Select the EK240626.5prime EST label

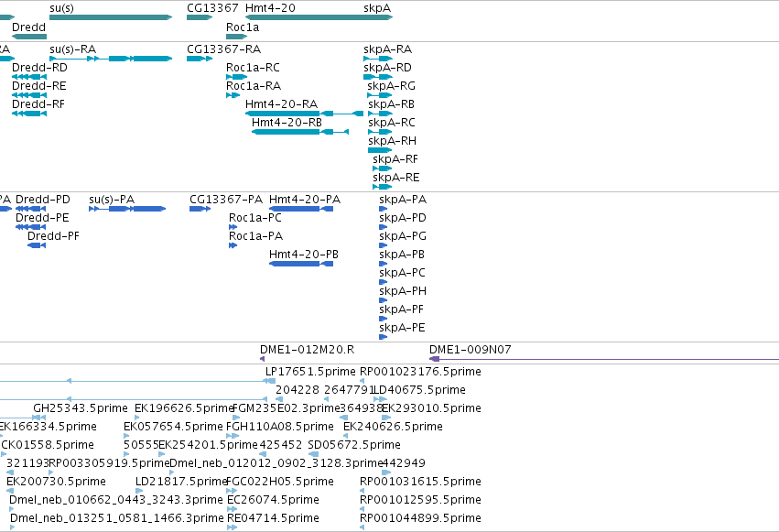pyautogui.click(x=393, y=427)
